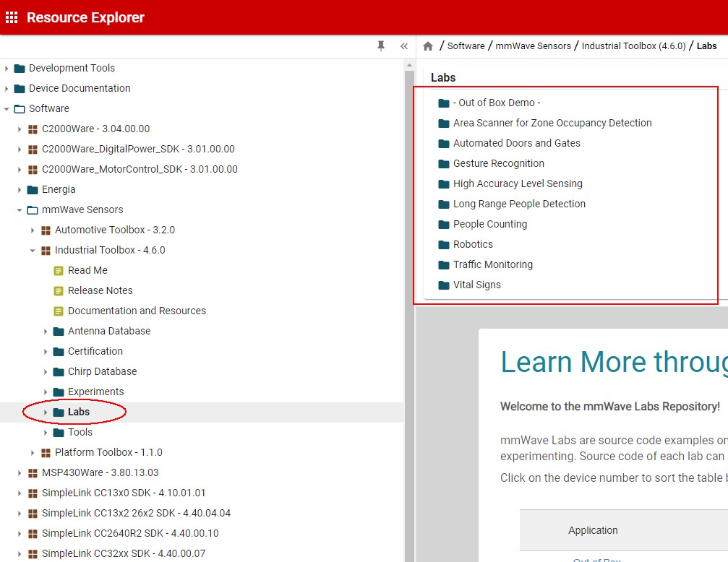728x562 pixels.
Task: Click the Development Tools folder icon
Action: [x=20, y=68]
